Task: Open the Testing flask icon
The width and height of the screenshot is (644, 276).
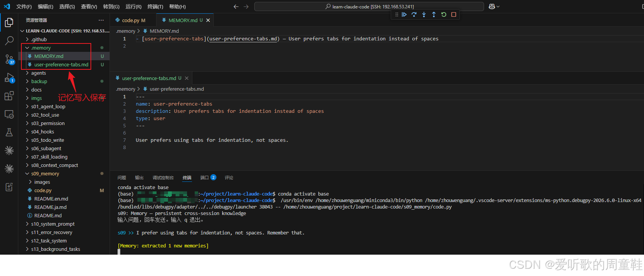Action: (x=9, y=132)
